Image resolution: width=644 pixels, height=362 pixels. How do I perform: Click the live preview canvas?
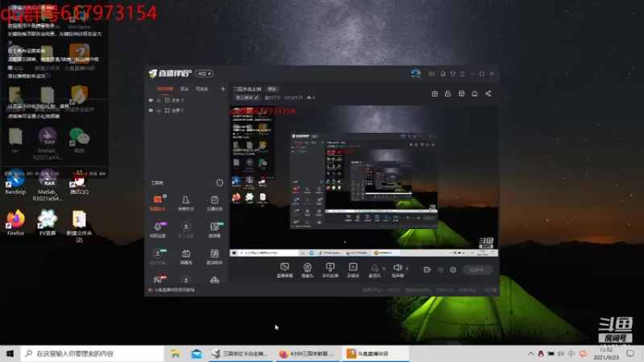364,181
